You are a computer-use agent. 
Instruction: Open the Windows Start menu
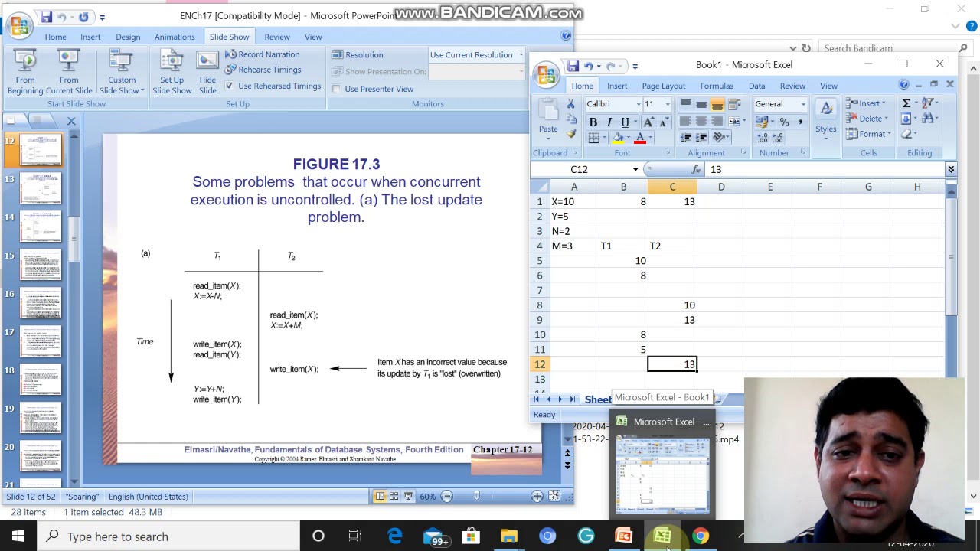click(18, 536)
